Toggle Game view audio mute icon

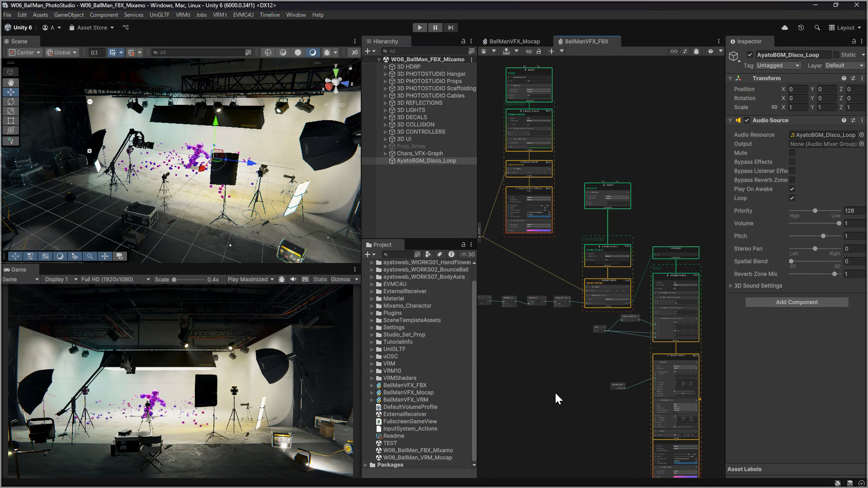(293, 279)
